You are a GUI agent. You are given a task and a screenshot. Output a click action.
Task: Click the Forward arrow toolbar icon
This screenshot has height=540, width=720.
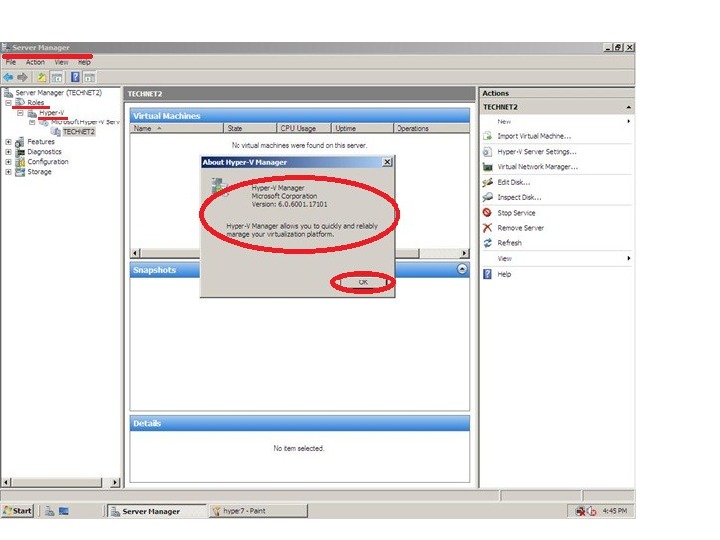22,77
